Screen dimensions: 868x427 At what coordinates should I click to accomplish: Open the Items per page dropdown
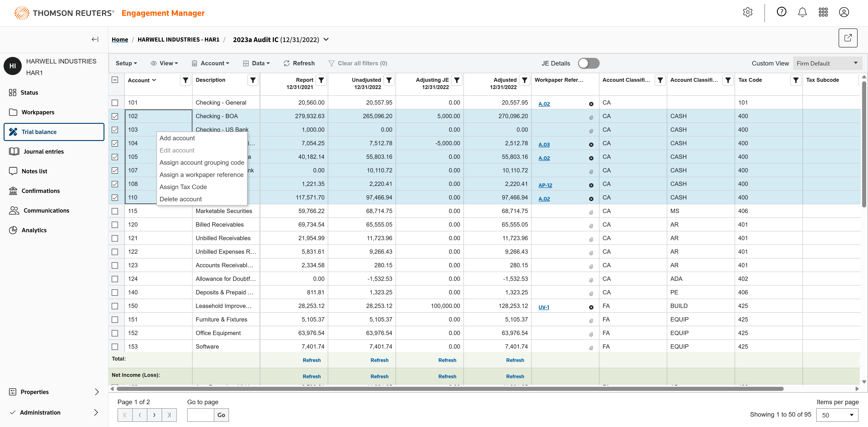[837, 415]
